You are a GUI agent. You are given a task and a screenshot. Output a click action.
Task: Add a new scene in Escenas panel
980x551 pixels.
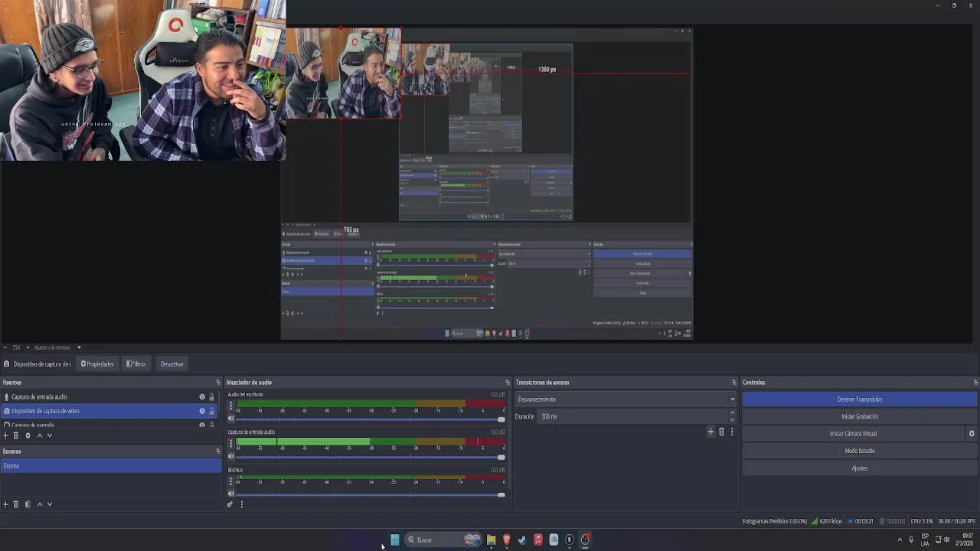(5, 504)
